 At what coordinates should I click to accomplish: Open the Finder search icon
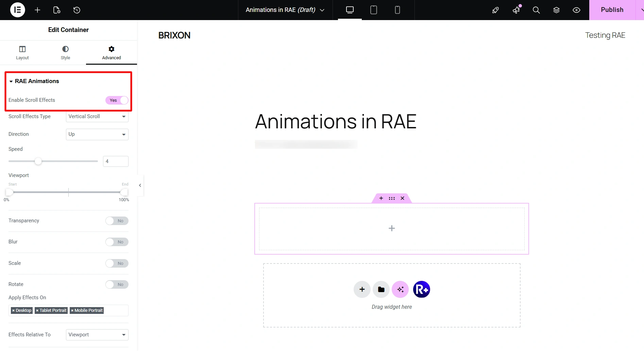point(536,10)
